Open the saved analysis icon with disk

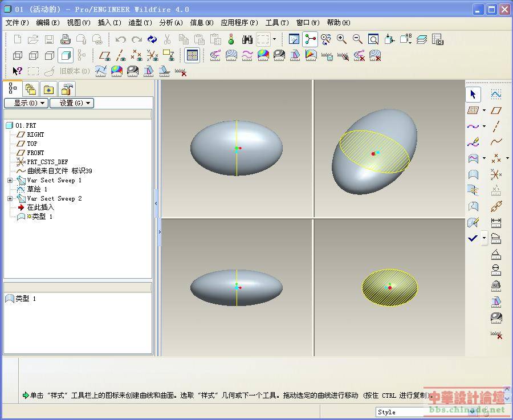click(327, 56)
